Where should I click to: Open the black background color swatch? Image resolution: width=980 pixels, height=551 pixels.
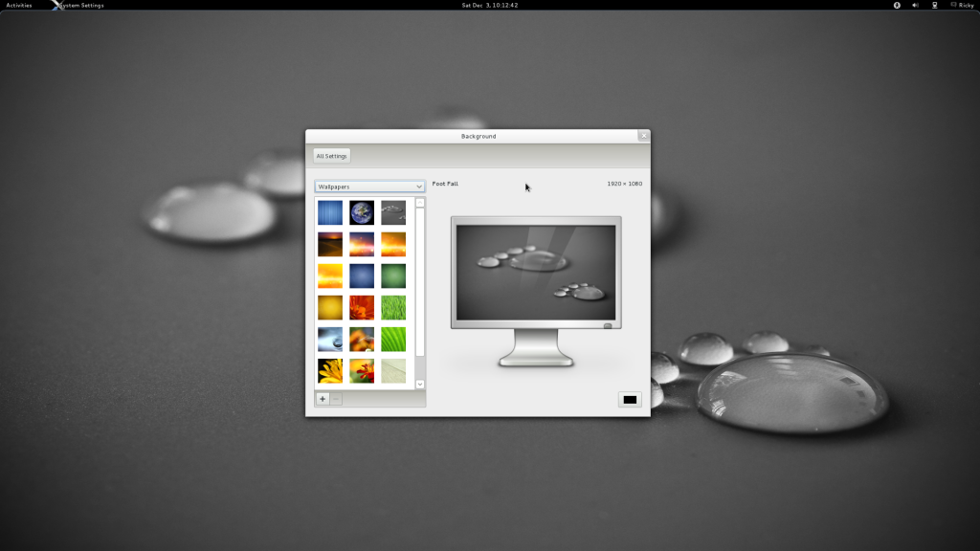coord(629,398)
